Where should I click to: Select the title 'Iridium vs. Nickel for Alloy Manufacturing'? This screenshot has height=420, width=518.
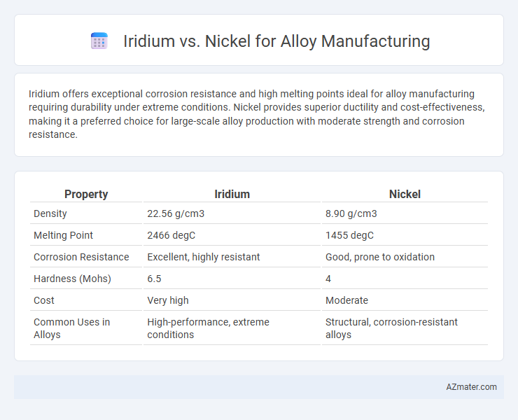276,41
